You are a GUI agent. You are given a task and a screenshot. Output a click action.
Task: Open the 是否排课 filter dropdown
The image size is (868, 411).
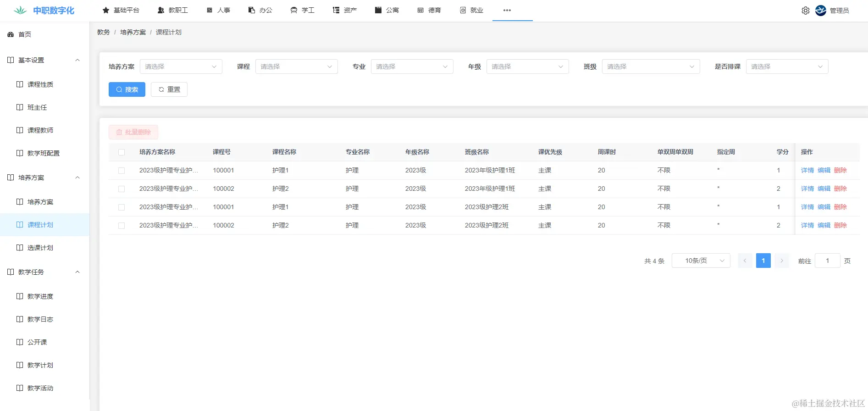[787, 67]
